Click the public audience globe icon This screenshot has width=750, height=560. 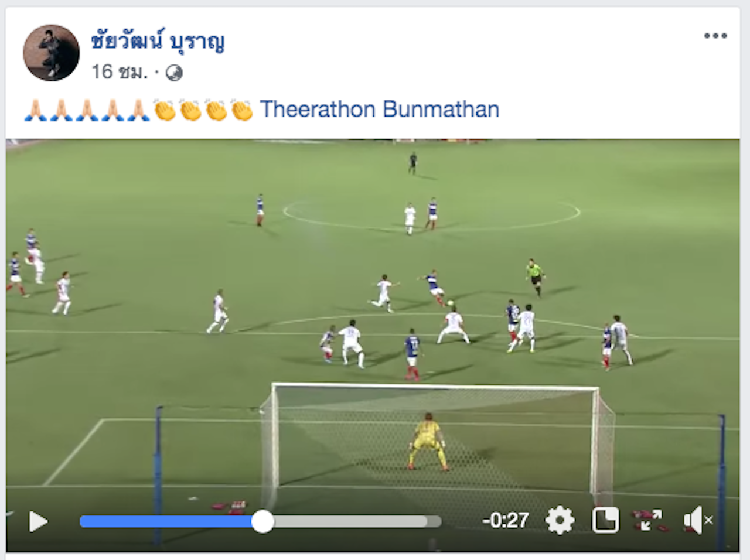[174, 73]
